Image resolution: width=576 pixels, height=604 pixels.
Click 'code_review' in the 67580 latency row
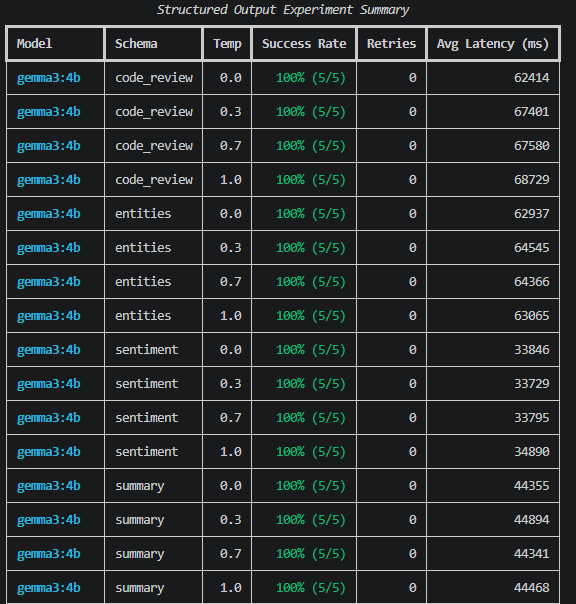154,146
